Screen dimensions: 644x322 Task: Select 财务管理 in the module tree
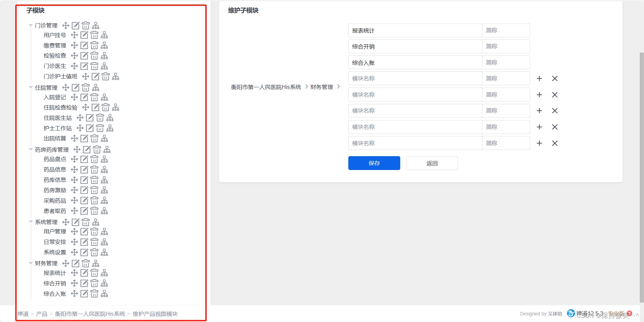coord(46,263)
